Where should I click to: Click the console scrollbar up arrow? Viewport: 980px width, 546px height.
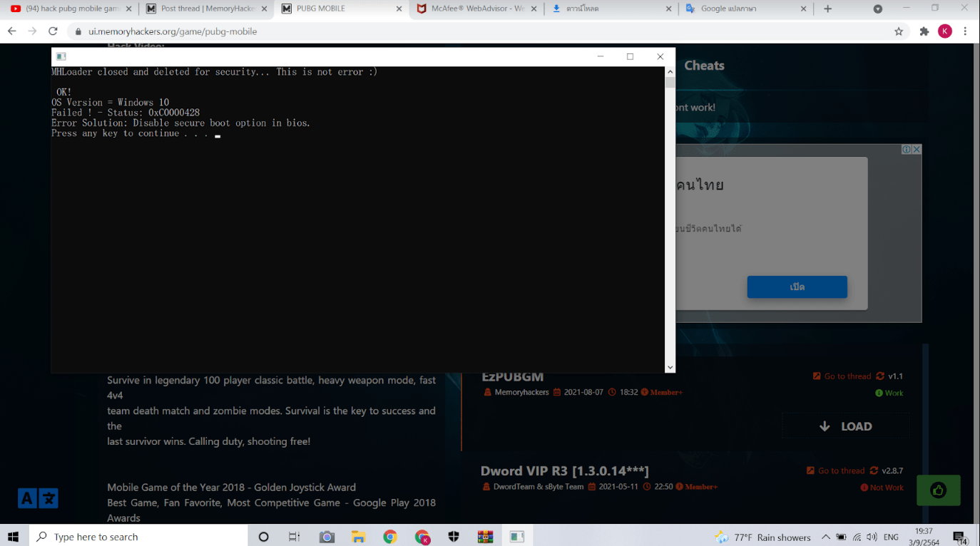tap(670, 72)
